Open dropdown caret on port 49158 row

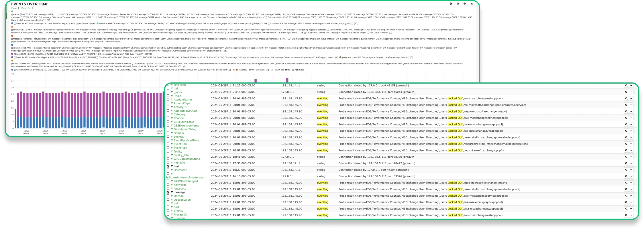(x=631, y=86)
